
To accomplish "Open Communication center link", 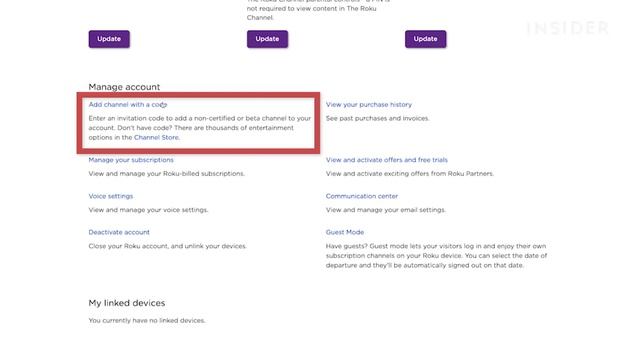I will tap(362, 196).
